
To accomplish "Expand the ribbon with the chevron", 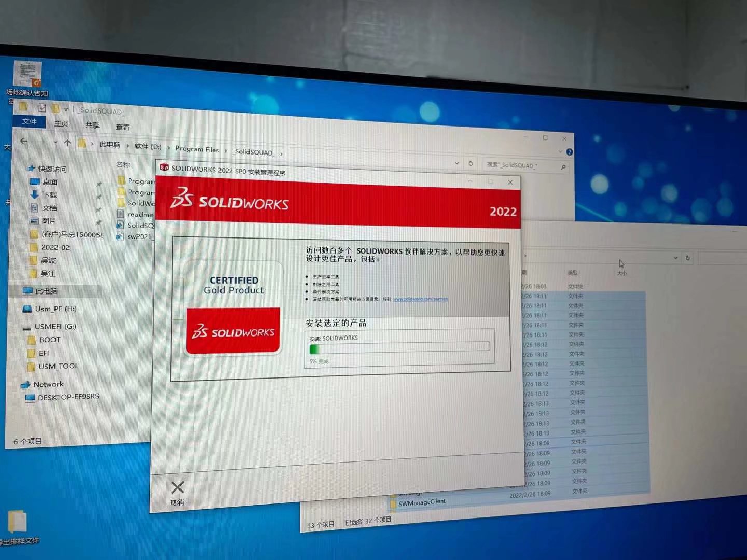I will 560,151.
